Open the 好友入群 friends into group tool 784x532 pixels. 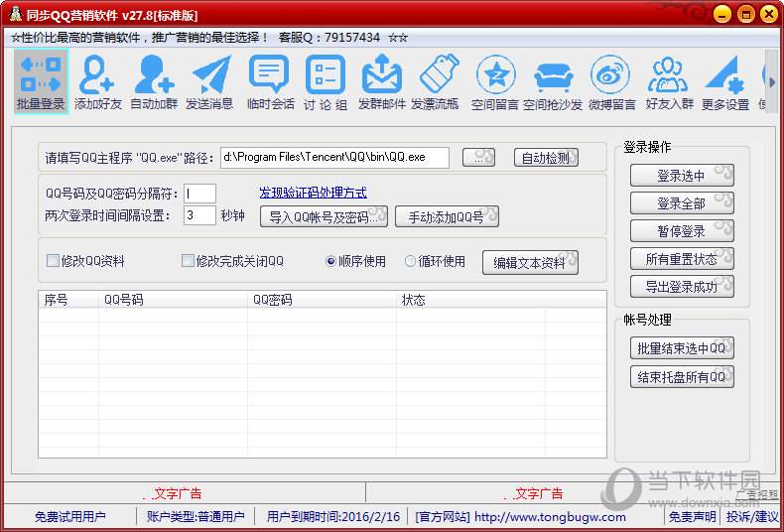669,81
